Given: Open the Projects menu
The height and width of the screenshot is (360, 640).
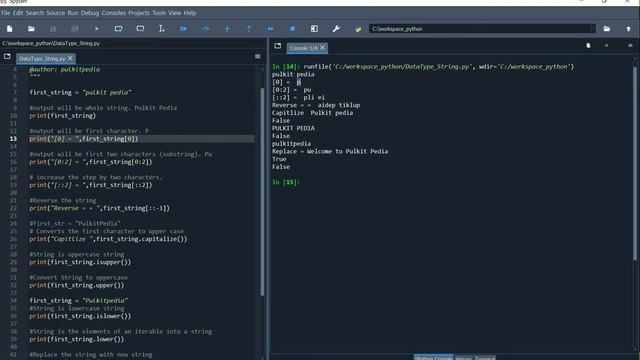Looking at the screenshot, I should pos(139,13).
